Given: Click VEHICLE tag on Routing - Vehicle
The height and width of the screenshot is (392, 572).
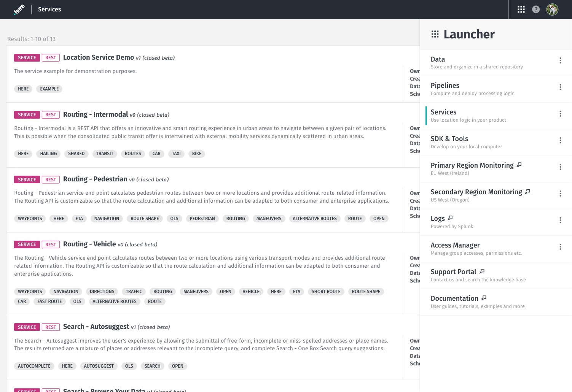Looking at the screenshot, I should click(251, 292).
